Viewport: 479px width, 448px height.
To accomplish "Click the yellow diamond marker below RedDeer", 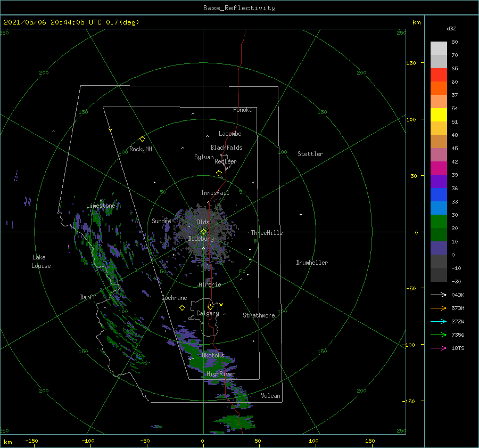I will 219,173.
